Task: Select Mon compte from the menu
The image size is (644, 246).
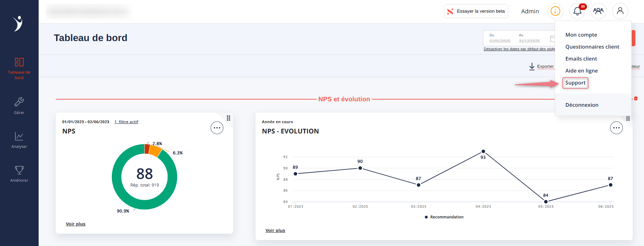Action: click(581, 35)
